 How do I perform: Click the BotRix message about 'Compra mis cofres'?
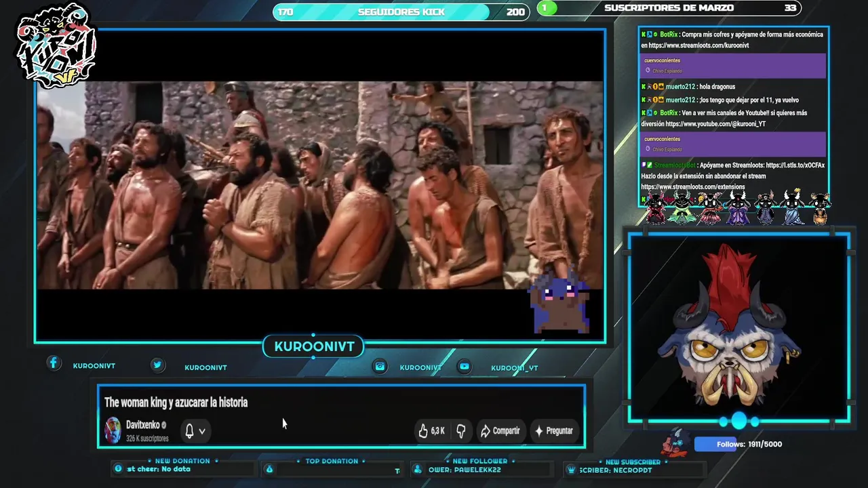coord(732,40)
